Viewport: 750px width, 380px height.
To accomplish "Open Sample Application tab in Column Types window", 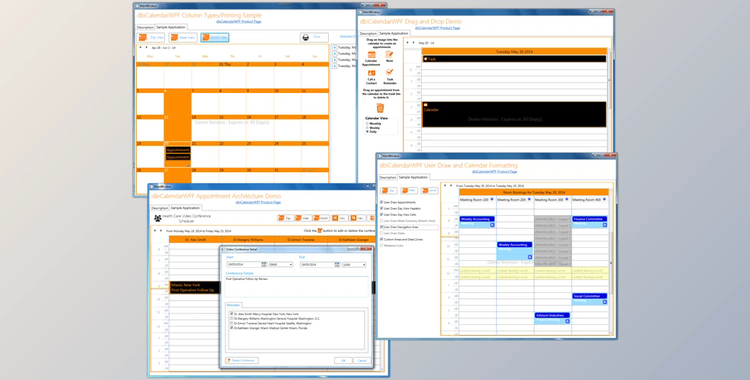I will [171, 27].
